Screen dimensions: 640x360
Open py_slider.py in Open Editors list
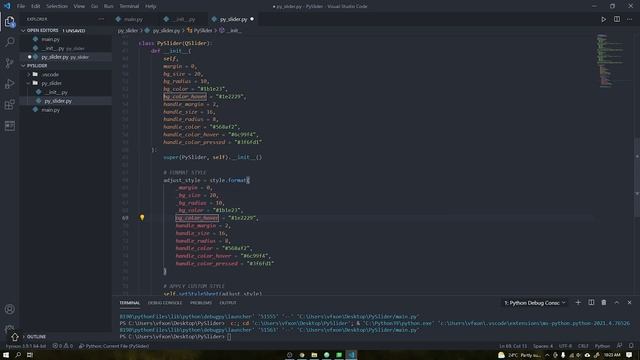pyautogui.click(x=65, y=57)
